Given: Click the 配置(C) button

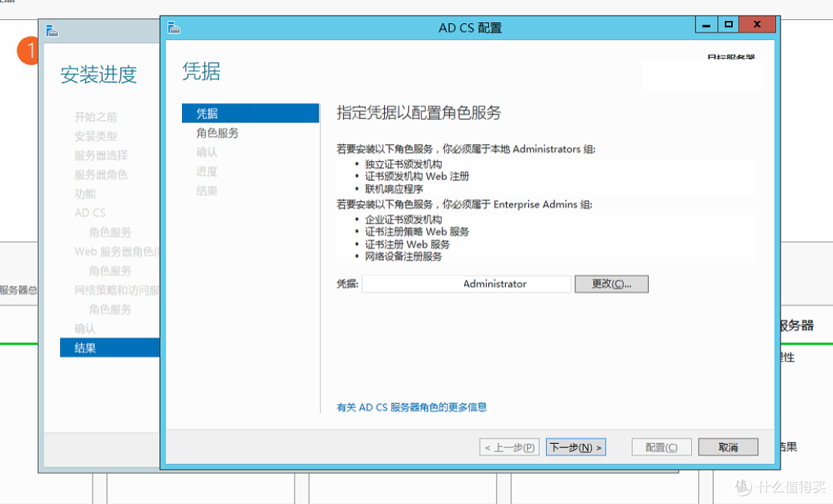Looking at the screenshot, I should (661, 446).
